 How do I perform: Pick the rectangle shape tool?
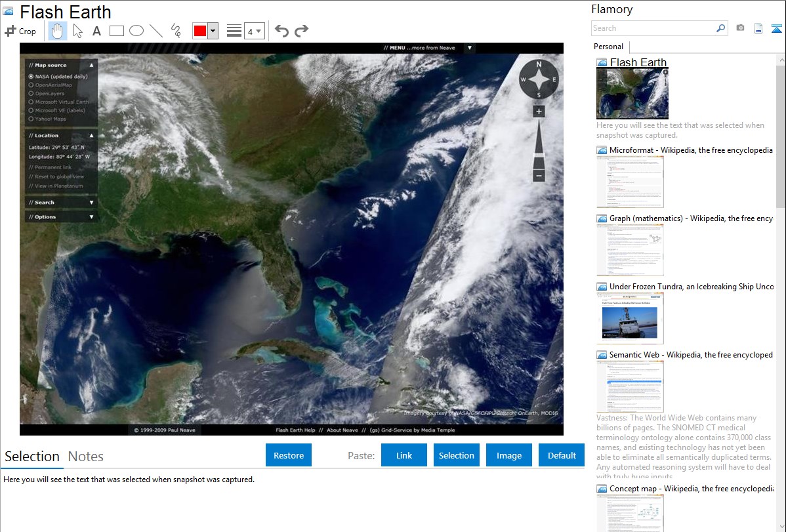[x=116, y=31]
